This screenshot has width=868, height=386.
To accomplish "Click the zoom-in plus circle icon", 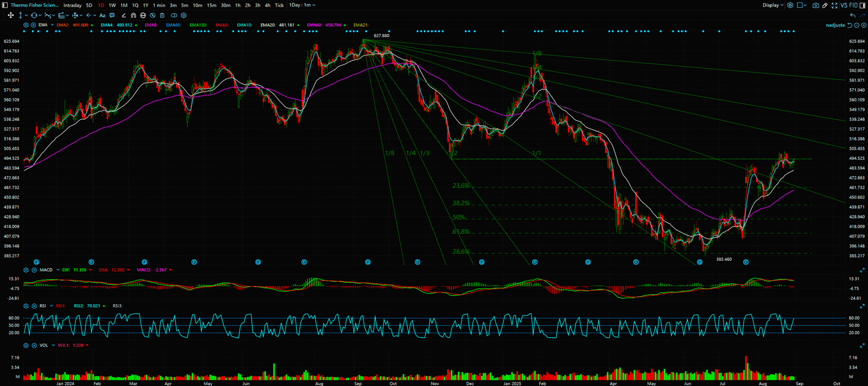I will [864, 25].
